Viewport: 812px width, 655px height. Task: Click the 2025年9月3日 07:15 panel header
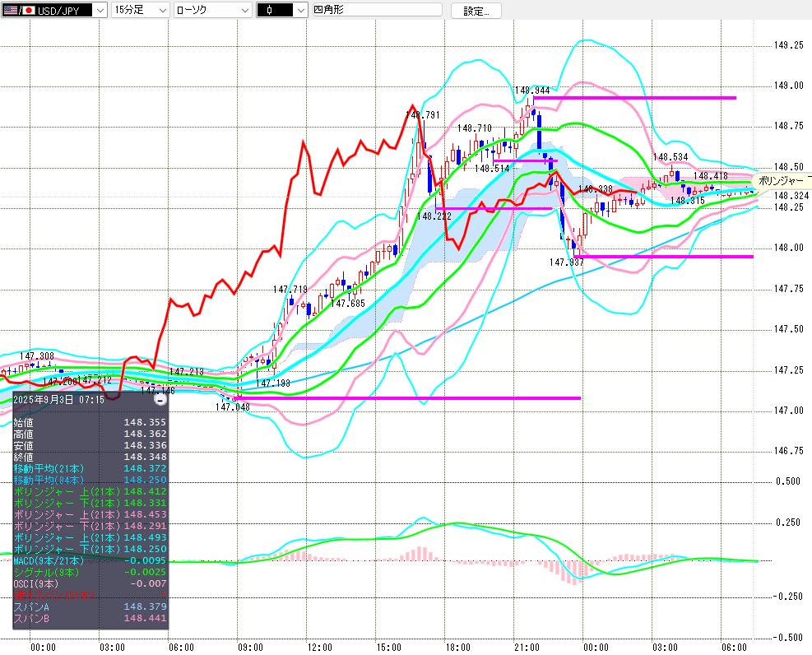coord(58,400)
